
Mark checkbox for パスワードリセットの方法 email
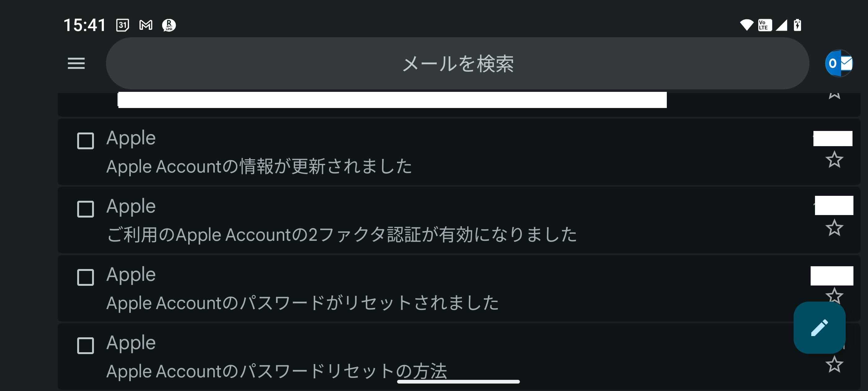tap(86, 345)
